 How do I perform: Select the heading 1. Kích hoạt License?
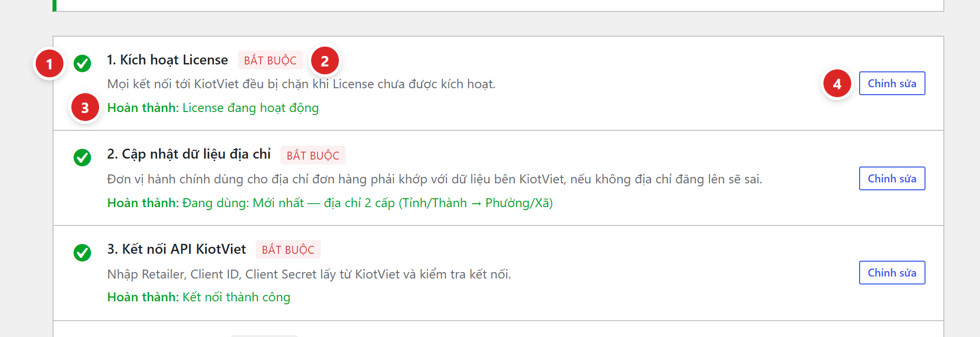pos(167,60)
